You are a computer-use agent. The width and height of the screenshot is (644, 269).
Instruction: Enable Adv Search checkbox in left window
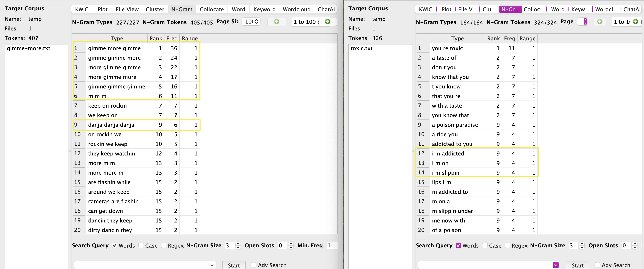(x=254, y=265)
